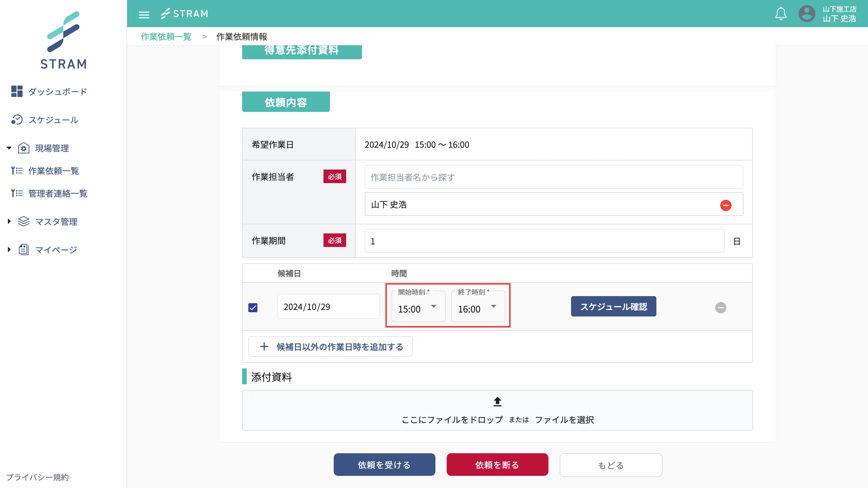The height and width of the screenshot is (488, 868).
Task: Open the hamburger menu in the header
Action: tap(144, 14)
